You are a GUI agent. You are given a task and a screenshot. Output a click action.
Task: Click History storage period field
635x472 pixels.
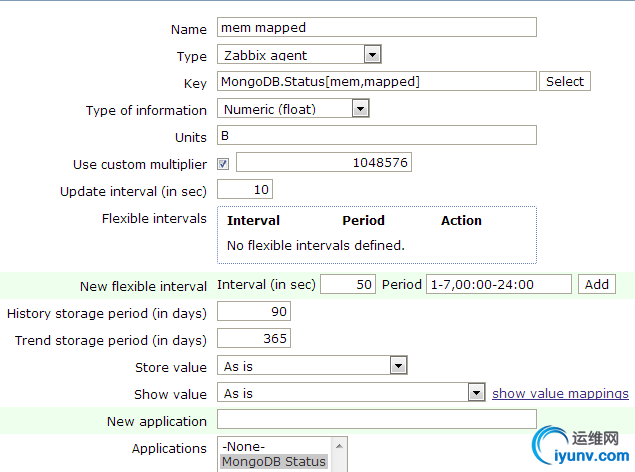tap(253, 312)
